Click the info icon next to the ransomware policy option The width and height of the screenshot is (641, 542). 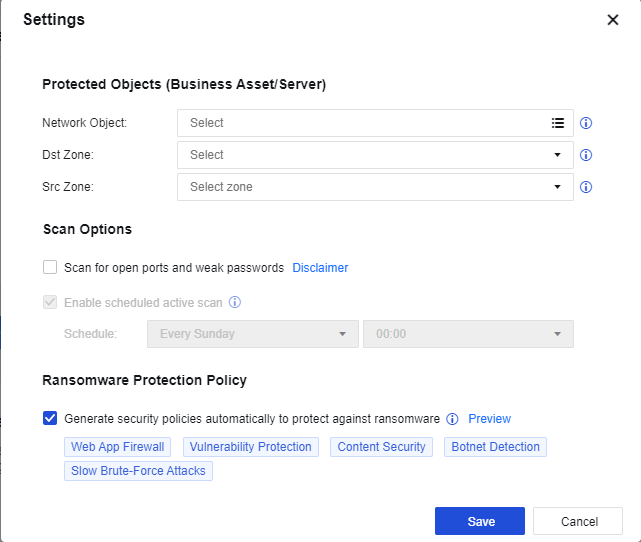(x=452, y=419)
